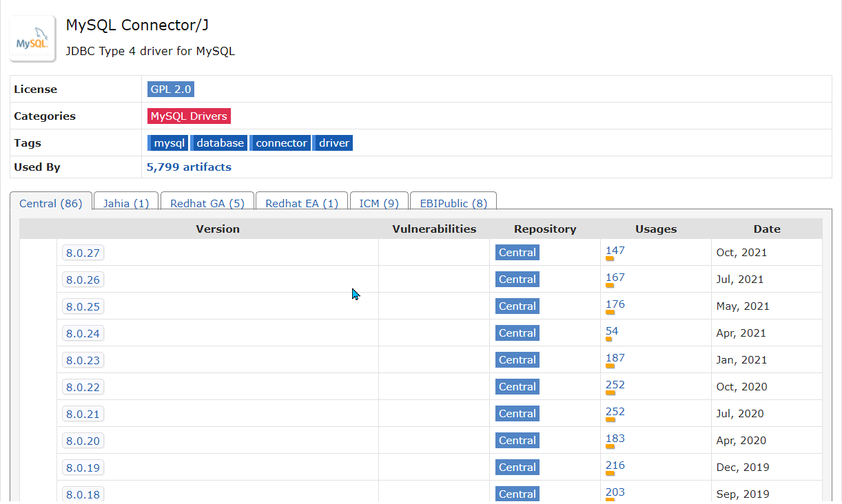Image resolution: width=842 pixels, height=504 pixels.
Task: Open version 8.0.25
Action: pos(83,306)
